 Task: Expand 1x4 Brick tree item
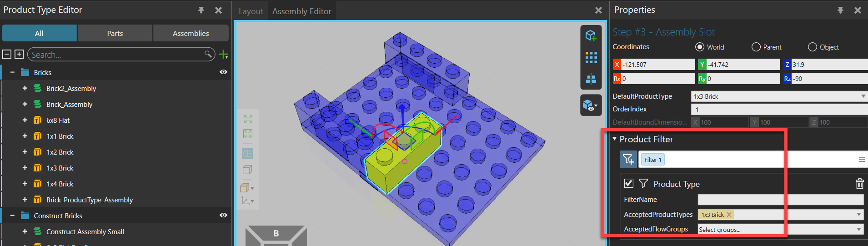tap(25, 184)
